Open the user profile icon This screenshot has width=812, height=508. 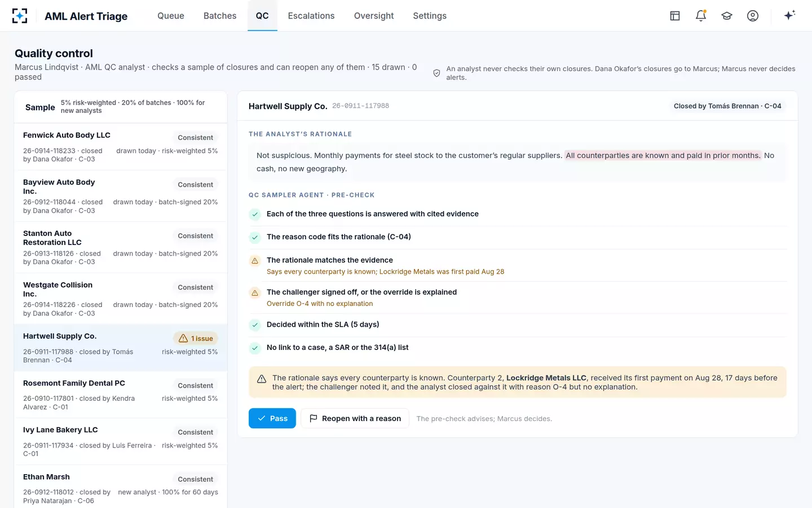coord(753,16)
